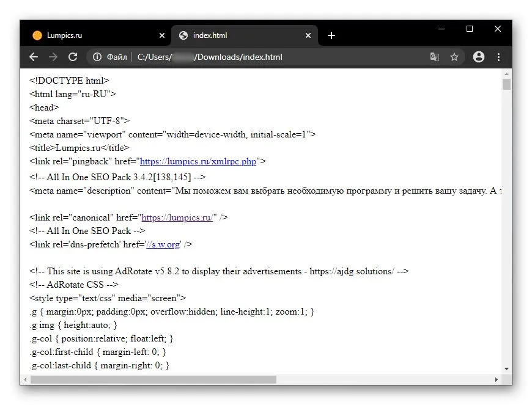Open site info icon next to Файл
The height and width of the screenshot is (405, 532).
point(97,57)
